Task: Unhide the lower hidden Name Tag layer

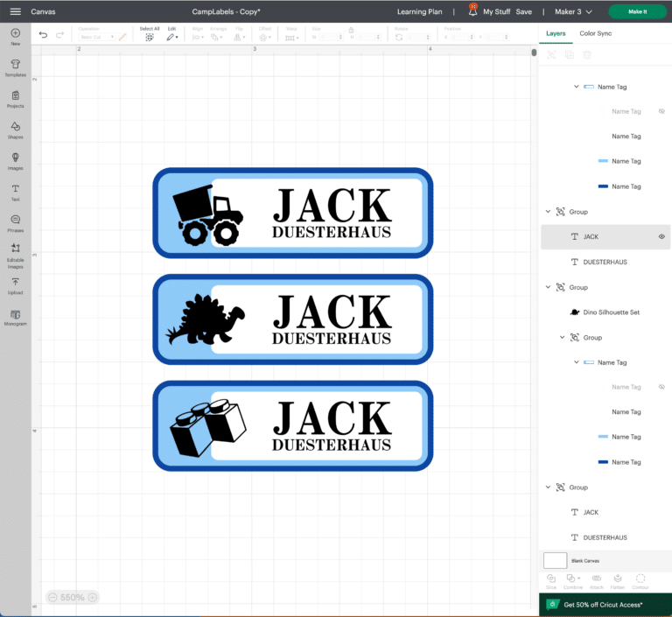Action: pos(661,387)
